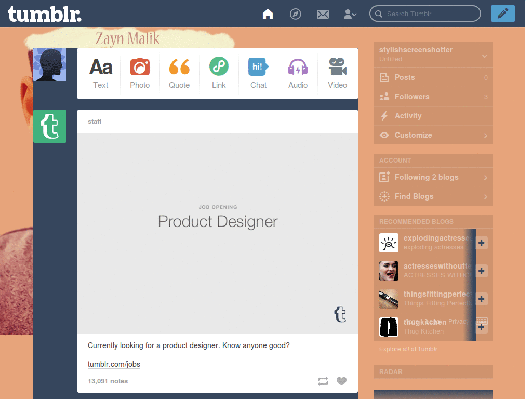Open Customize in sidebar

pos(433,135)
